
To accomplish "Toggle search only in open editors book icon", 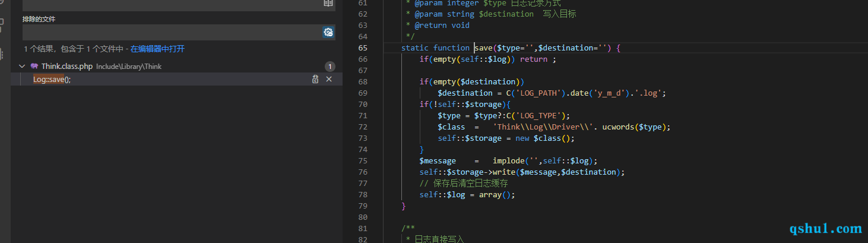I will [x=328, y=4].
